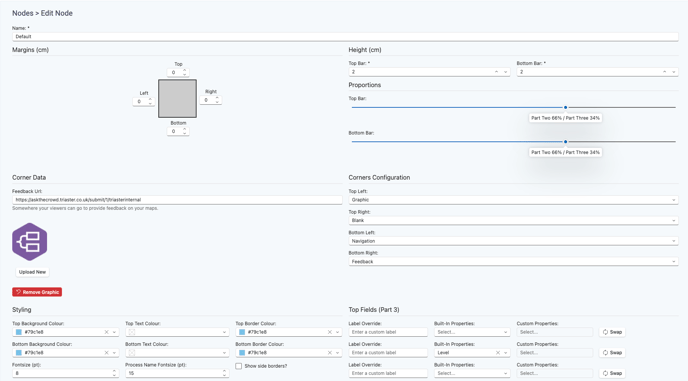Viewport: 688px width, 381px height.
Task: Click the first Label Override input field
Action: pos(388,332)
